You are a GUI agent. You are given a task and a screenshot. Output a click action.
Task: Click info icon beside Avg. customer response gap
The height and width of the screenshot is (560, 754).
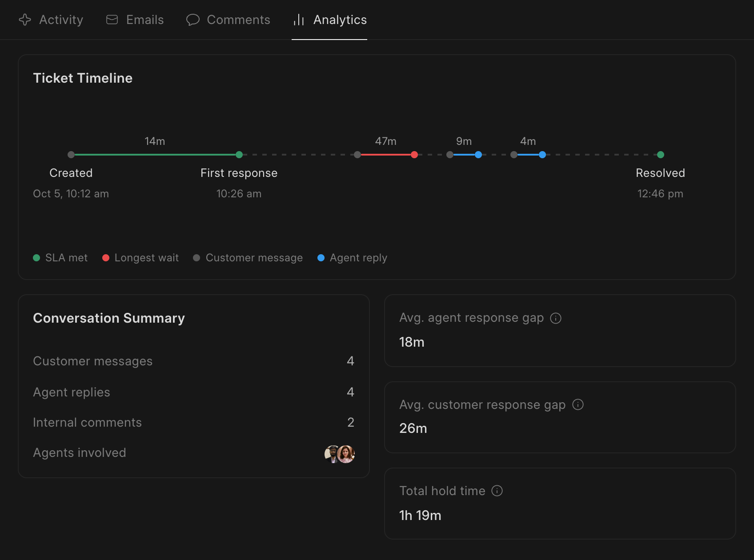pyautogui.click(x=578, y=404)
